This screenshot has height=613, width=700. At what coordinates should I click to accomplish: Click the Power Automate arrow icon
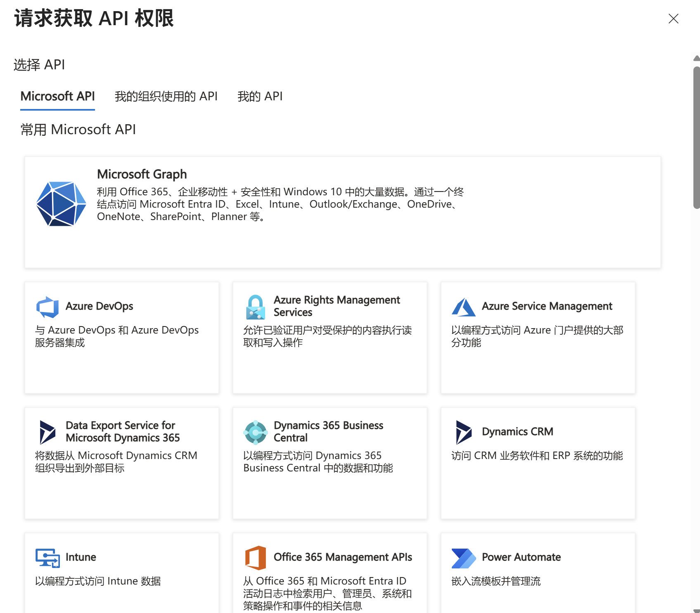(x=464, y=558)
